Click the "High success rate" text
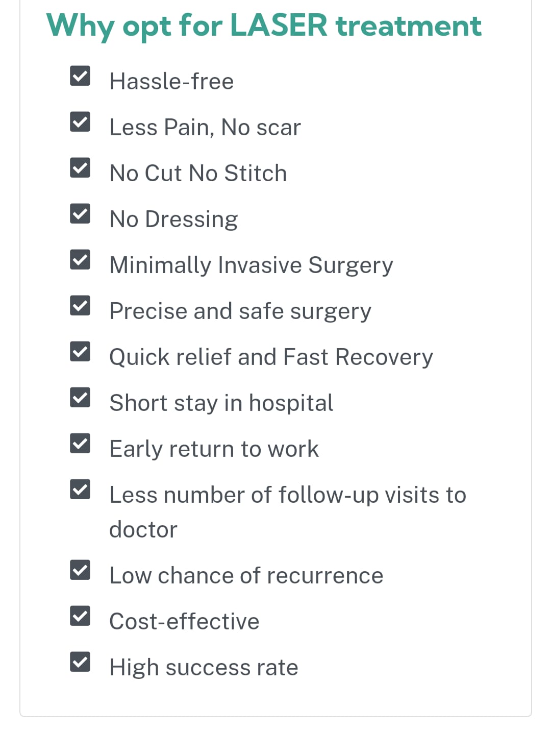 204,668
